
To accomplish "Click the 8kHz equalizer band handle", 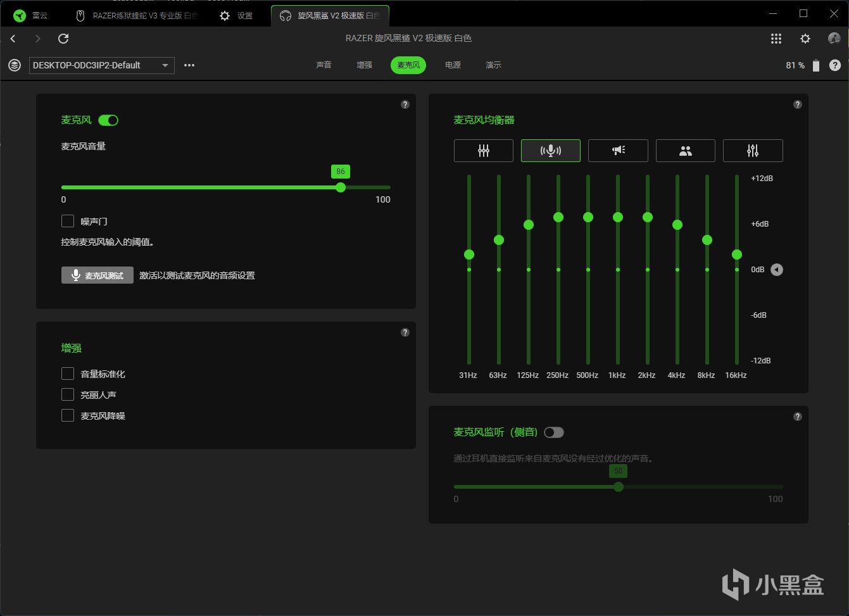I will tap(707, 240).
